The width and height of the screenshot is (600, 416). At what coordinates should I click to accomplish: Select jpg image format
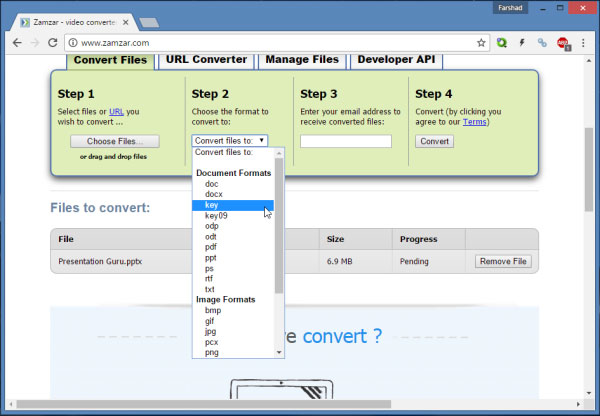click(233, 331)
